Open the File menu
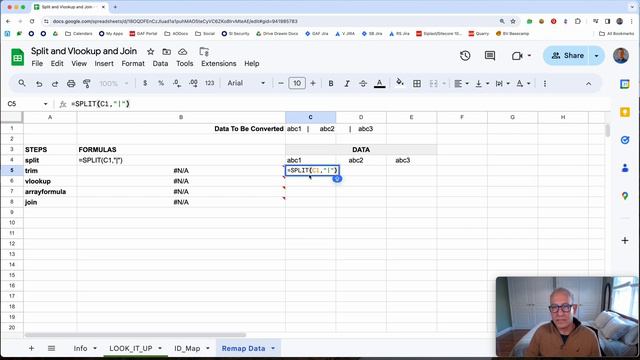The width and height of the screenshot is (640, 360). click(37, 63)
